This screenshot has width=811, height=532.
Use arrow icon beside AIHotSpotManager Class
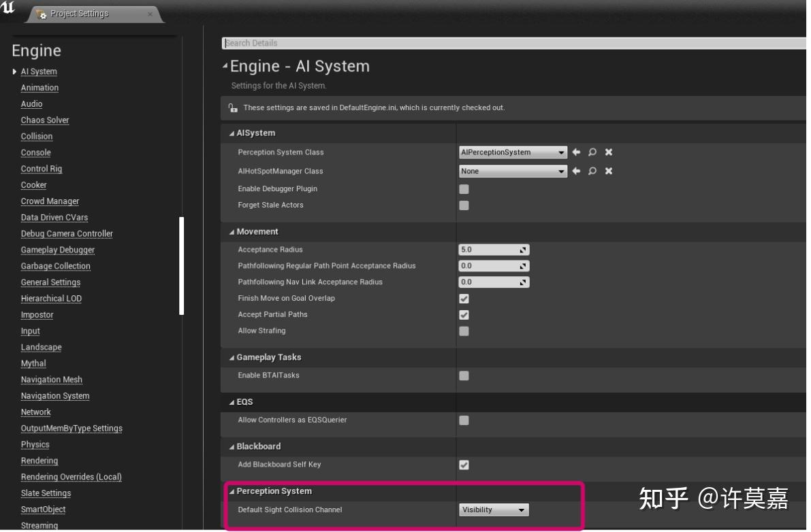(x=576, y=171)
